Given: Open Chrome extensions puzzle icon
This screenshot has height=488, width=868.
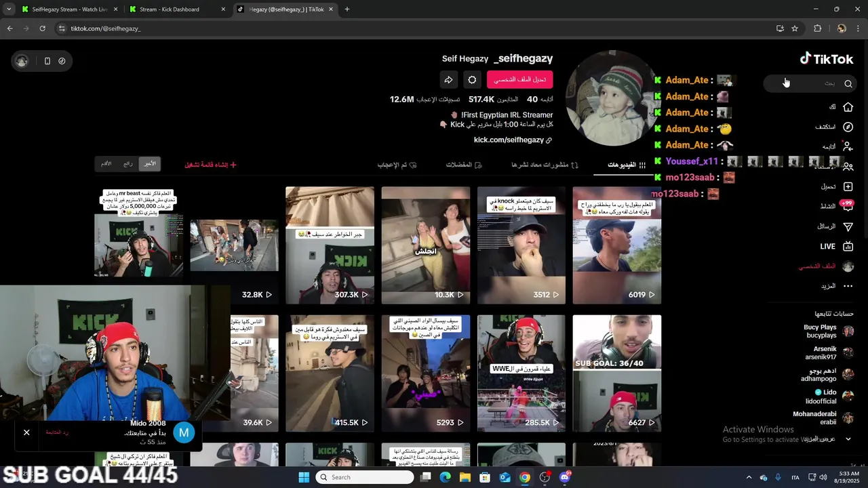Looking at the screenshot, I should [817, 28].
